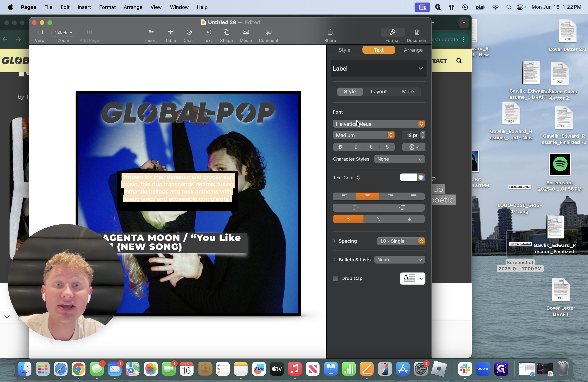The image size is (588, 382).
Task: Open the 1.0 - Single spacing dropdown
Action: coord(401,241)
